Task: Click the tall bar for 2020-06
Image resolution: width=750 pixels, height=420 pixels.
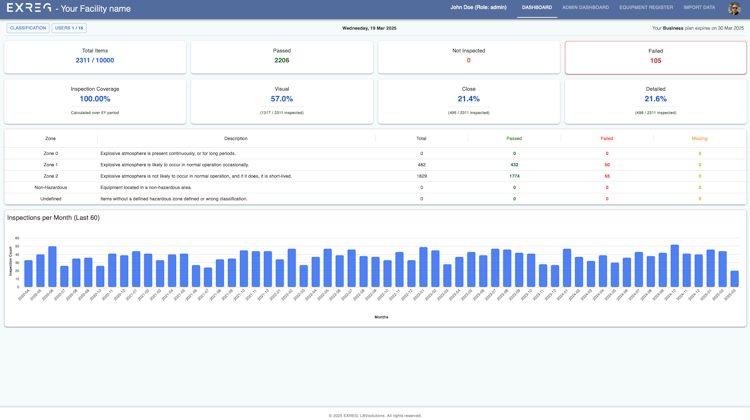Action: pyautogui.click(x=52, y=267)
